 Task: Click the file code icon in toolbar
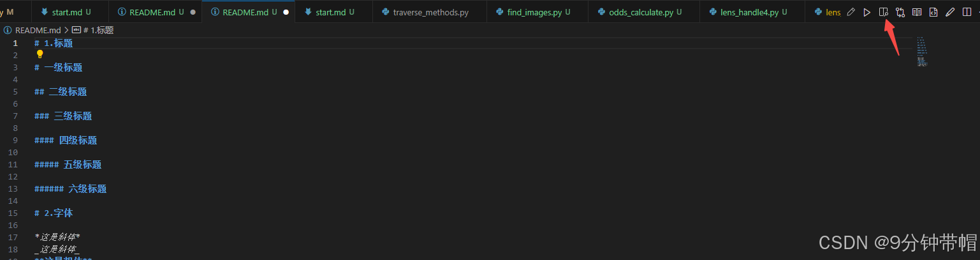(x=933, y=12)
